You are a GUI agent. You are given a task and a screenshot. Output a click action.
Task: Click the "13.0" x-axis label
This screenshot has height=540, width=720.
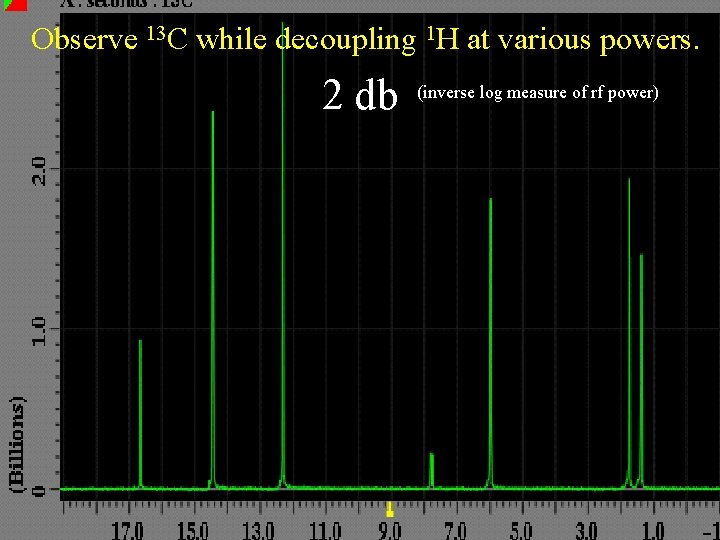tap(258, 532)
